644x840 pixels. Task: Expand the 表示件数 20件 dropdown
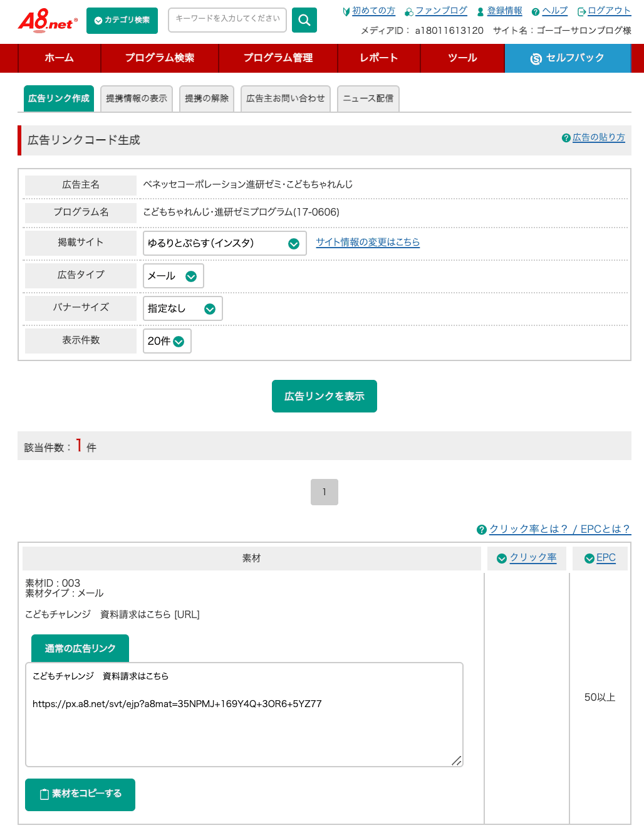167,341
